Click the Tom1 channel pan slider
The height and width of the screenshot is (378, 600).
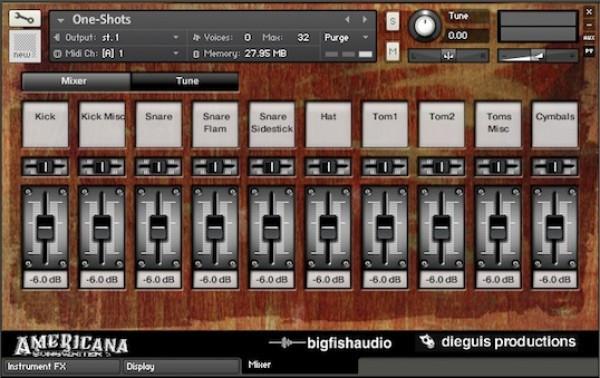(385, 167)
